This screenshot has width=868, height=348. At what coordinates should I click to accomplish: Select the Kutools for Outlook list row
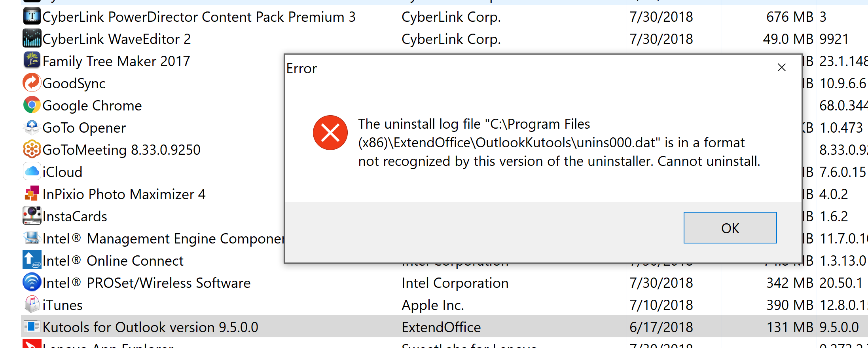tap(150, 327)
